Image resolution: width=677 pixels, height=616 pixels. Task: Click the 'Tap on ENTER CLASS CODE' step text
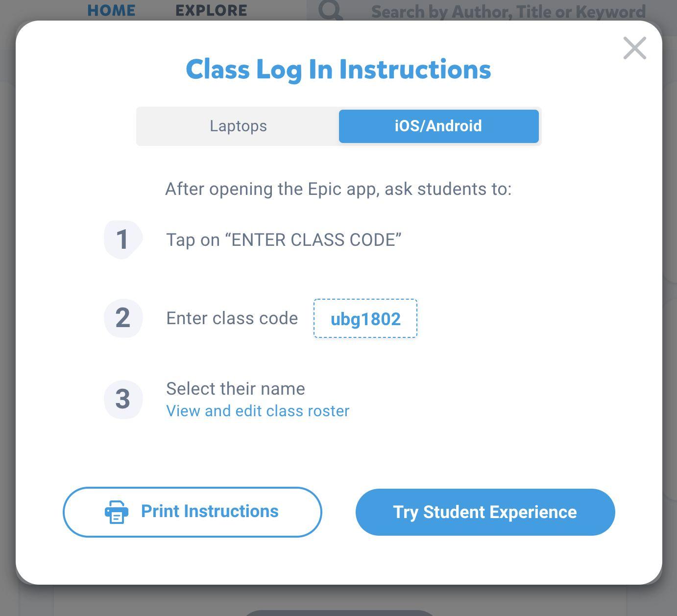[284, 239]
